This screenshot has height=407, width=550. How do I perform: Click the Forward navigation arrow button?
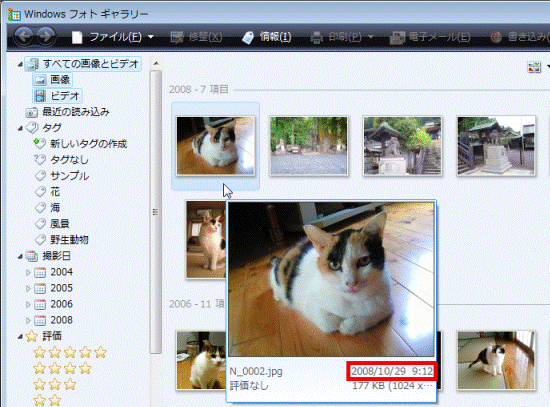pyautogui.click(x=46, y=36)
